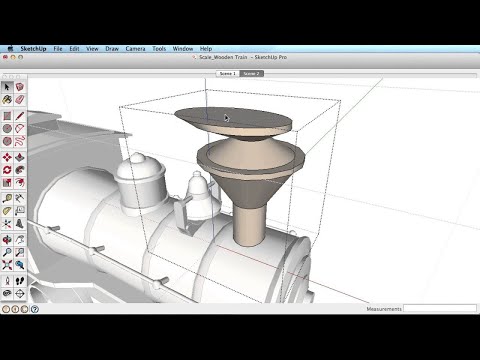This screenshot has height=360, width=480.
Task: Select the Text label tool
Action: pos(20,211)
